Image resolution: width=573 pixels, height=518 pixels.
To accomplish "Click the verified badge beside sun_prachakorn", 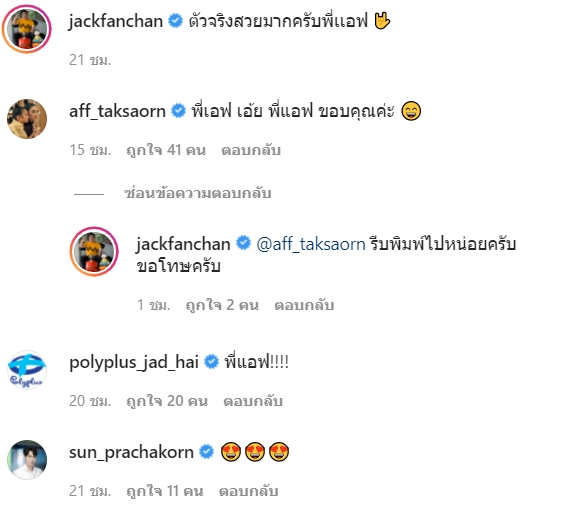I will pos(206,452).
